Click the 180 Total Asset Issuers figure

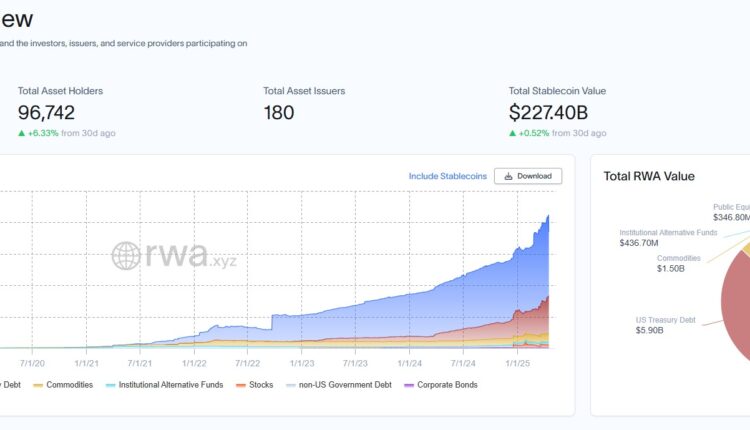(279, 112)
